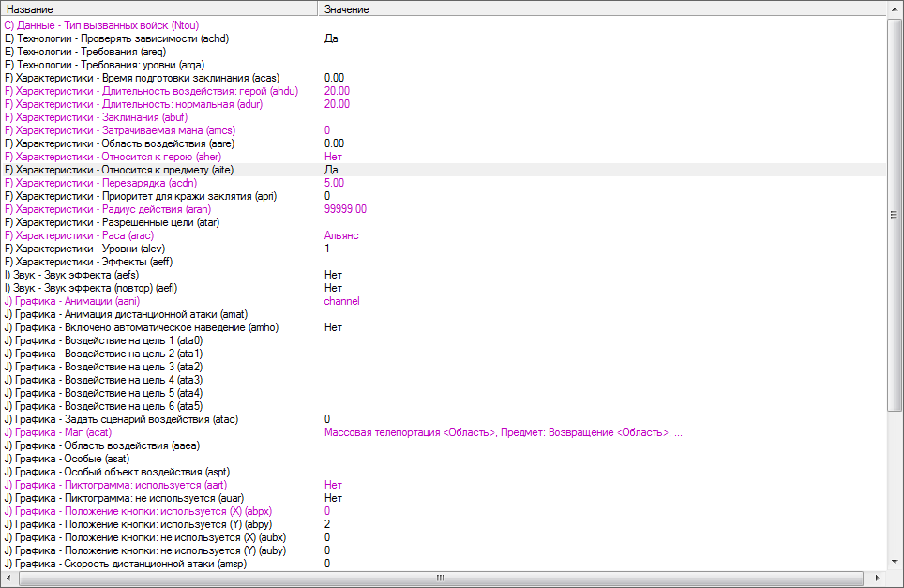Click value "20.00" in the (ahdu) row
This screenshot has height=588, width=904.
[337, 91]
